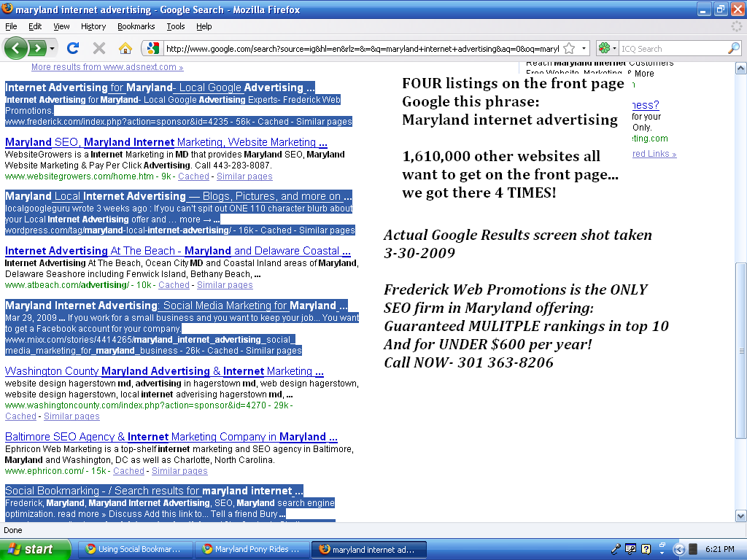Click the page scrollbar down arrow
747x560 pixels.
pos(741,516)
